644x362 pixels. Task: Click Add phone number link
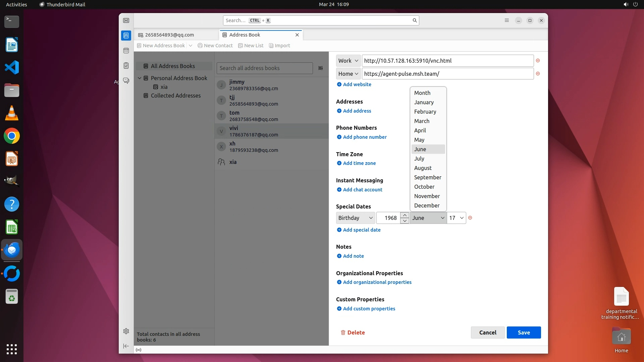coord(365,137)
